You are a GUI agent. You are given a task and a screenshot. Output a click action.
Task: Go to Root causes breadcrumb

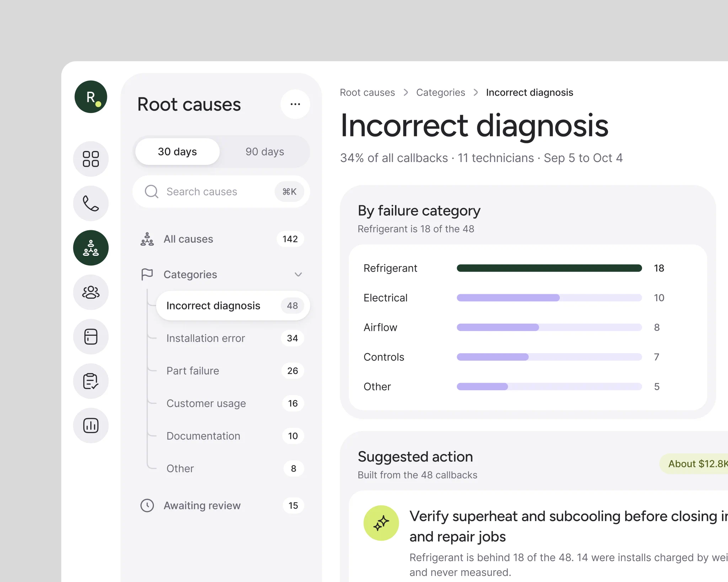pyautogui.click(x=367, y=92)
